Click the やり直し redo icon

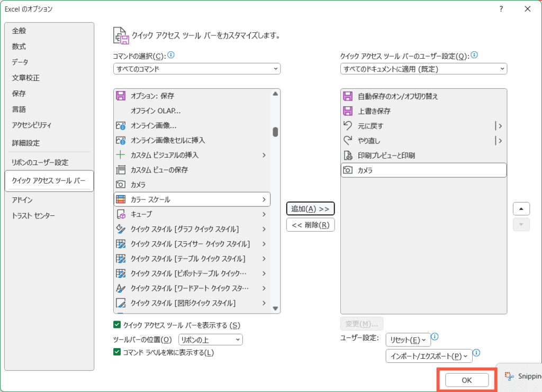coord(348,141)
